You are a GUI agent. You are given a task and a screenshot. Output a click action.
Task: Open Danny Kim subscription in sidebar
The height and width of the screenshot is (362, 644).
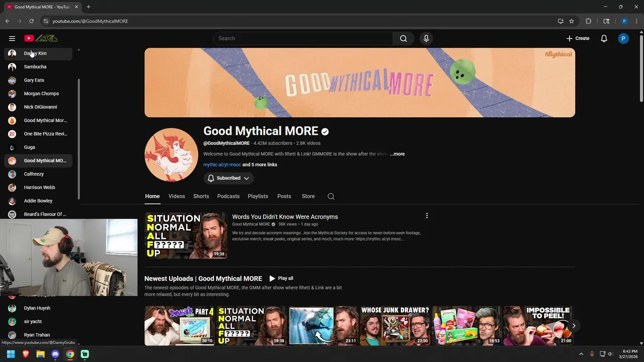coord(38,53)
